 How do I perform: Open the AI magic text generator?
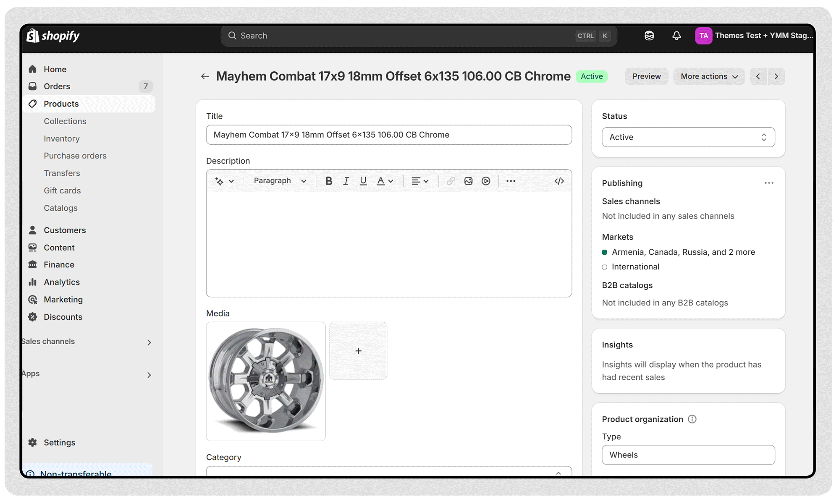224,181
